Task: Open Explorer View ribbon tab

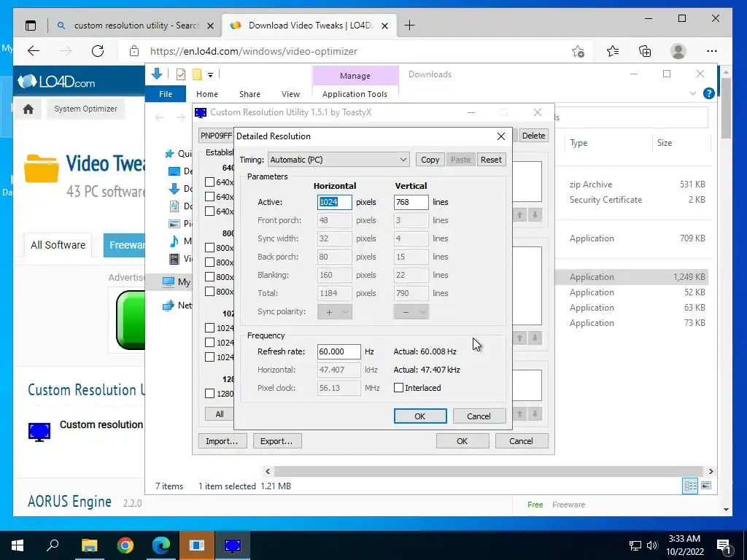Action: [290, 94]
